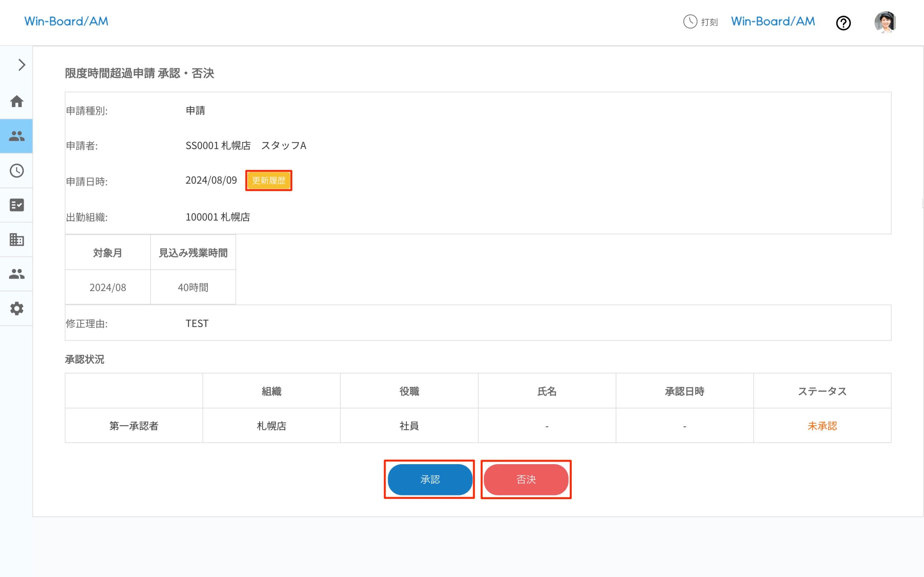Click the 修正理由 TEST field
Viewport: 924px width, 577px height.
(197, 323)
